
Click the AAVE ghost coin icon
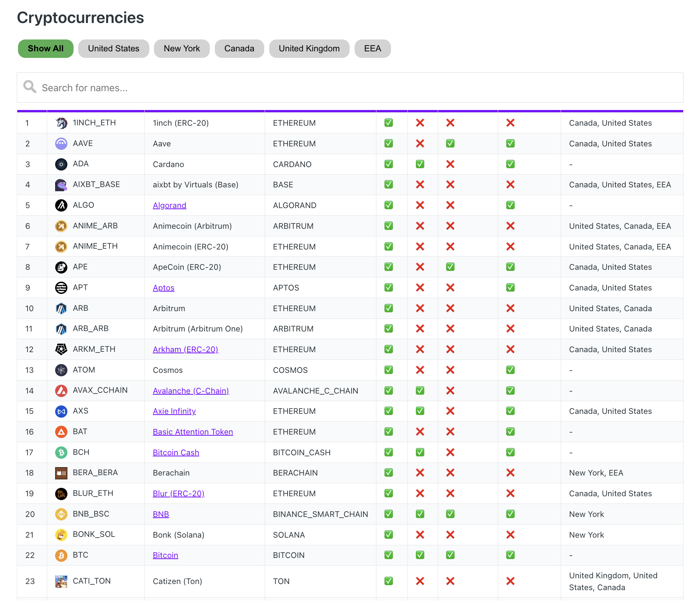[x=61, y=144]
